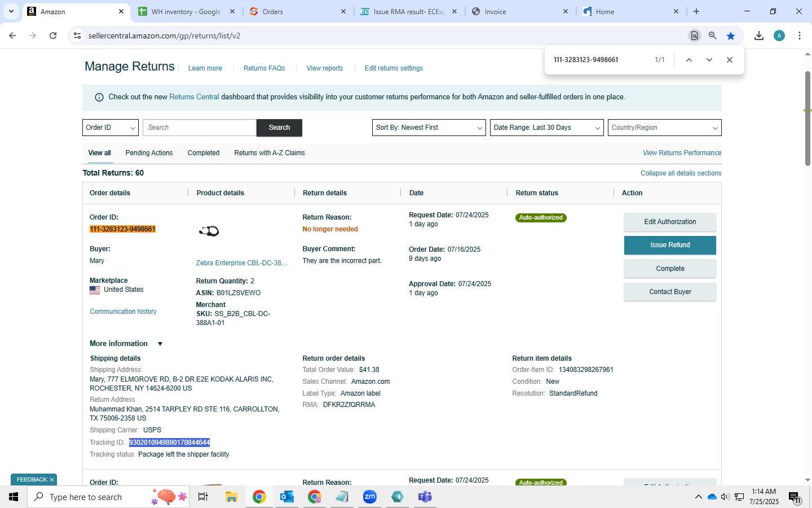
Task: Open the notification center icon
Action: pos(795,497)
